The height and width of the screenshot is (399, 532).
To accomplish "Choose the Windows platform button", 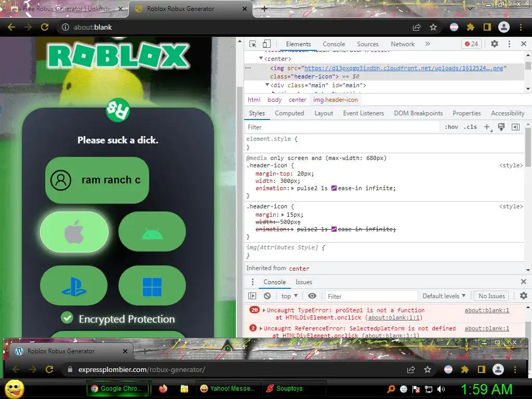I will click(152, 286).
